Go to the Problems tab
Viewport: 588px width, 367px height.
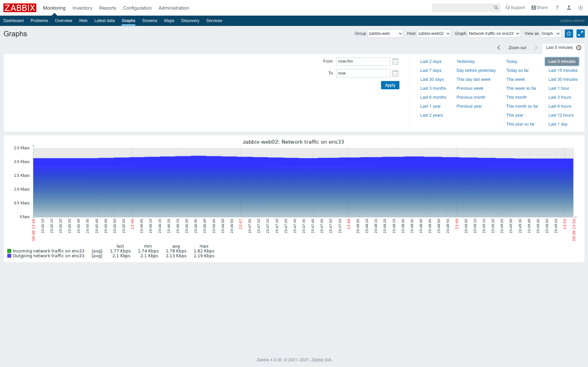coord(39,21)
